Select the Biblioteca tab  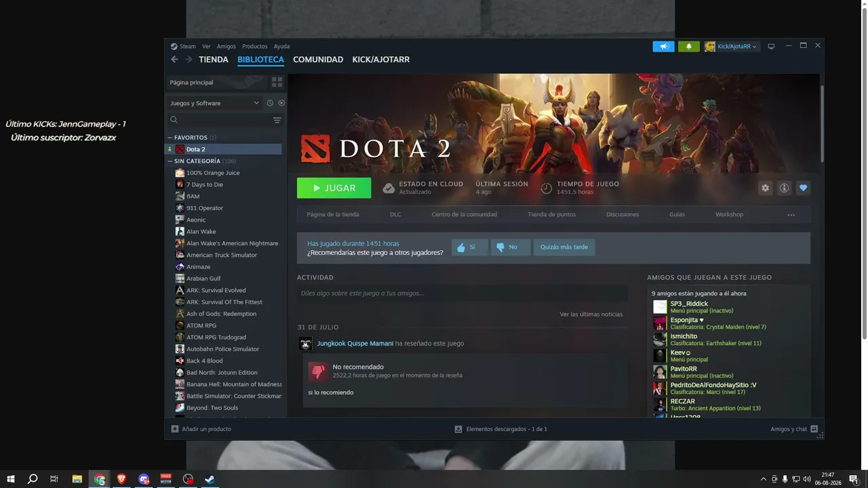pos(260,60)
